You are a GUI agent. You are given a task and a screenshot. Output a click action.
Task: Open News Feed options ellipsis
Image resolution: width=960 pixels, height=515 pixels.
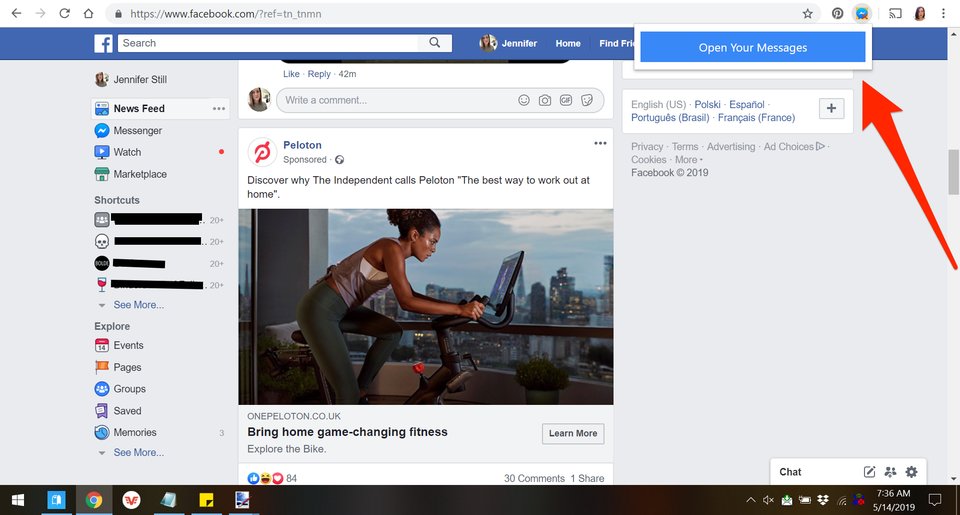219,108
